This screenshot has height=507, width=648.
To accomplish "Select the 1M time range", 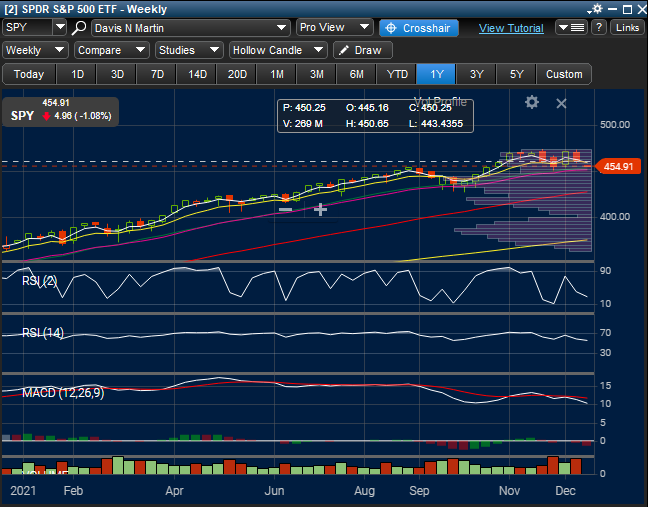I will (277, 74).
